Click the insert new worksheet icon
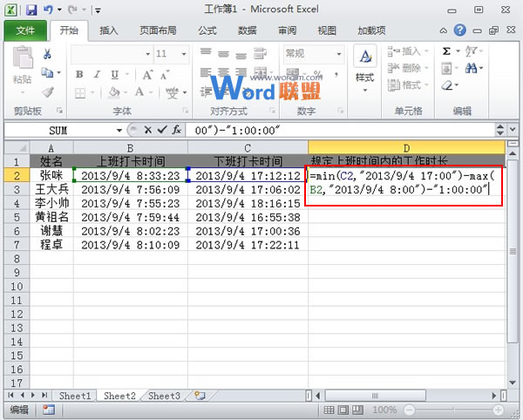Screen dimensions: 523x420 tap(200, 396)
